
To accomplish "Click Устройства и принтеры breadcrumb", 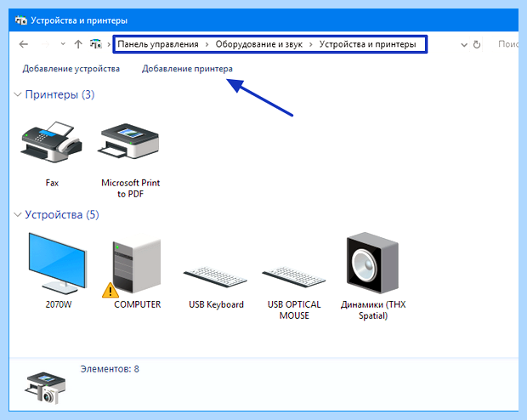I will click(368, 44).
